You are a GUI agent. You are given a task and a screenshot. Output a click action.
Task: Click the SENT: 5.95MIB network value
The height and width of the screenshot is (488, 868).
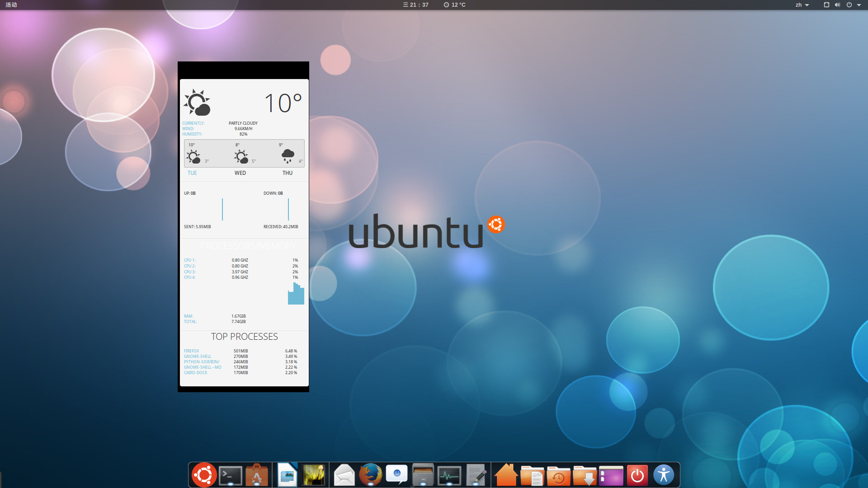coord(198,227)
